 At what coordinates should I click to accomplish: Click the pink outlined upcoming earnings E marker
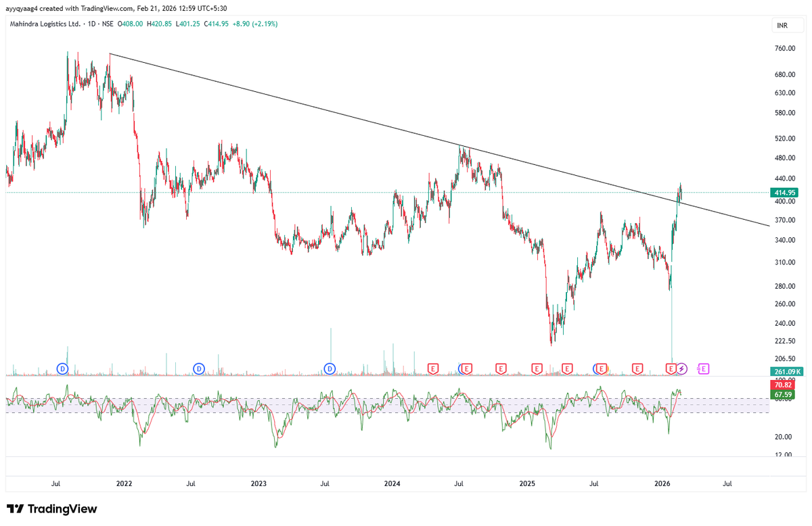click(x=704, y=368)
